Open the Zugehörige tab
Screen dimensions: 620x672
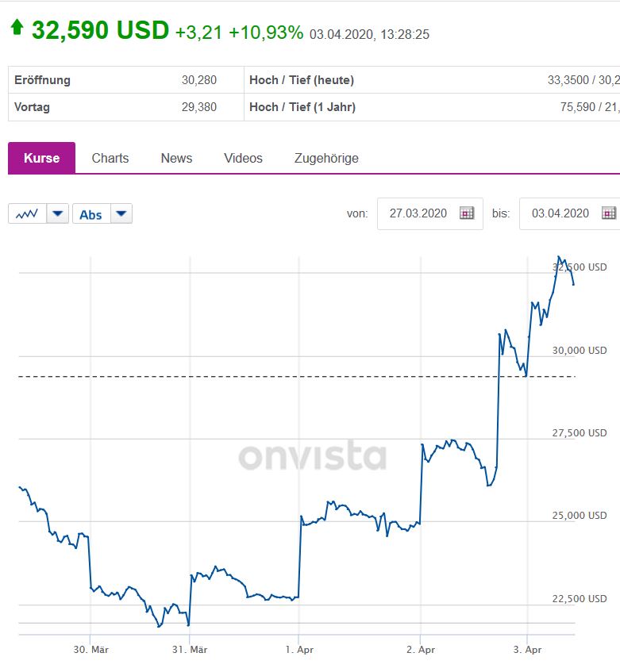point(326,158)
